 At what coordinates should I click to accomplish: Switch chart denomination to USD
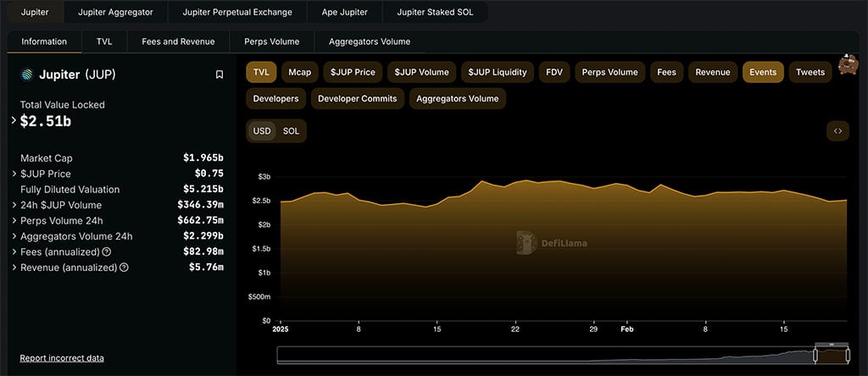point(262,131)
